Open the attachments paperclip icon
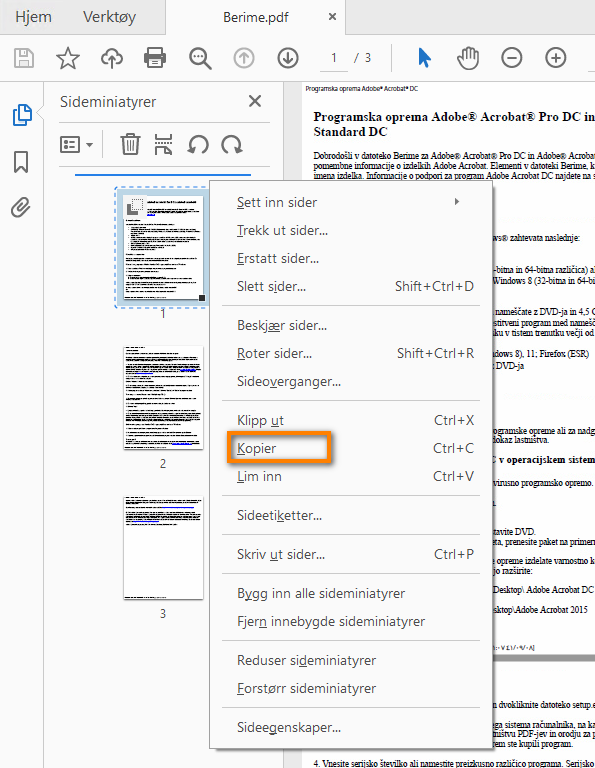This screenshot has width=595, height=768. click(21, 207)
